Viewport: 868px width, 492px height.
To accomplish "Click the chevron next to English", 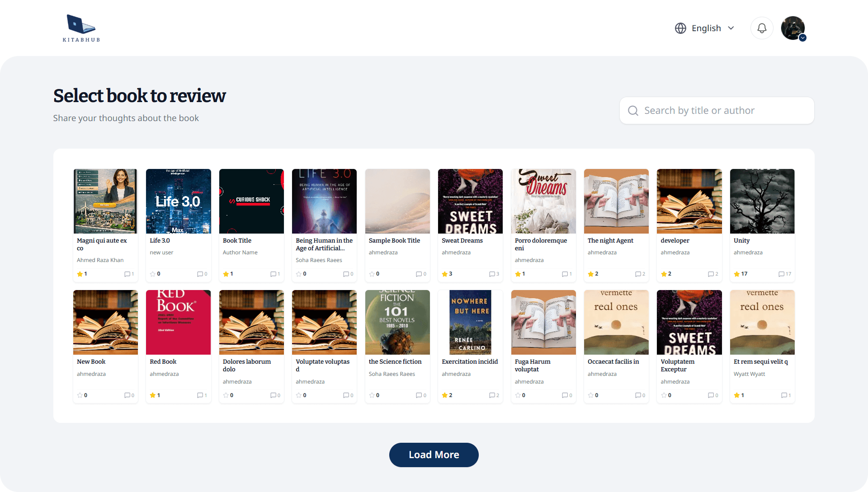I will tap(731, 28).
